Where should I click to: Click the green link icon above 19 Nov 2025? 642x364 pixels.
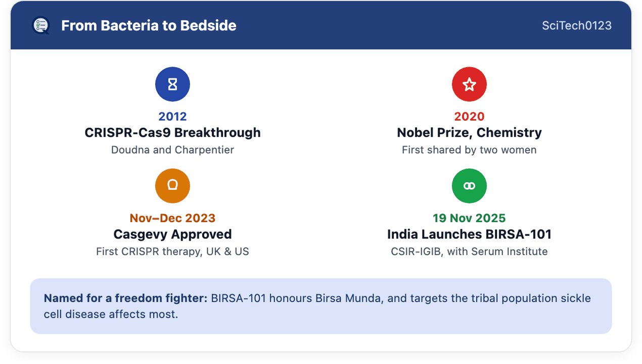pos(469,186)
